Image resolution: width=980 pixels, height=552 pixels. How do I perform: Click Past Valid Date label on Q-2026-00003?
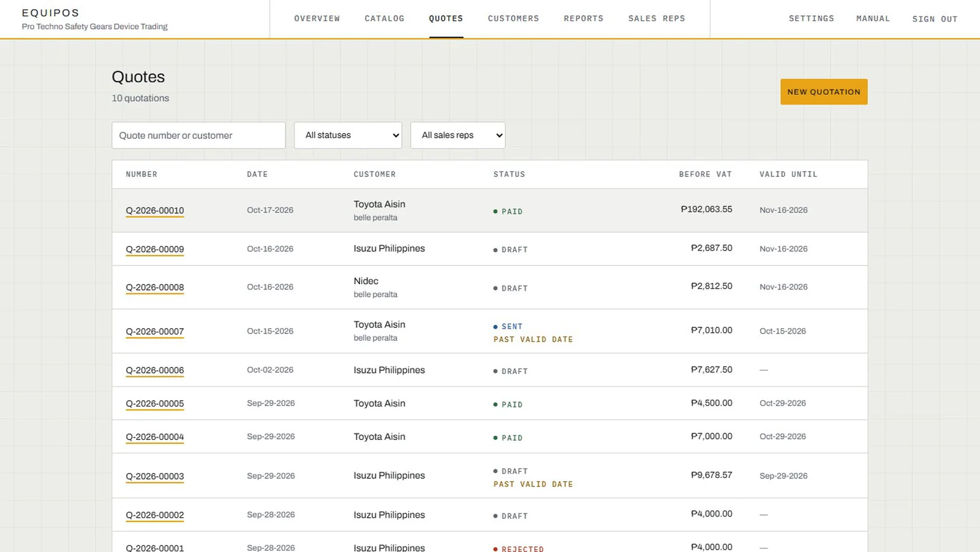coord(533,484)
